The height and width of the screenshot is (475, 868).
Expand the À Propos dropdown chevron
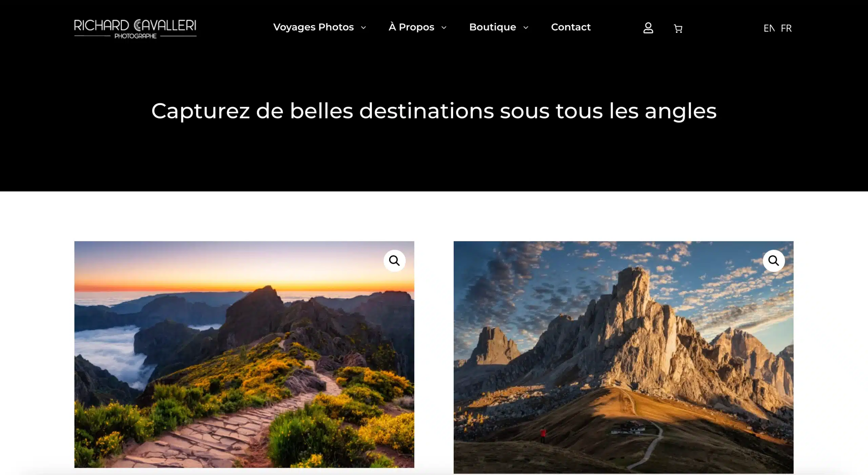tap(444, 27)
